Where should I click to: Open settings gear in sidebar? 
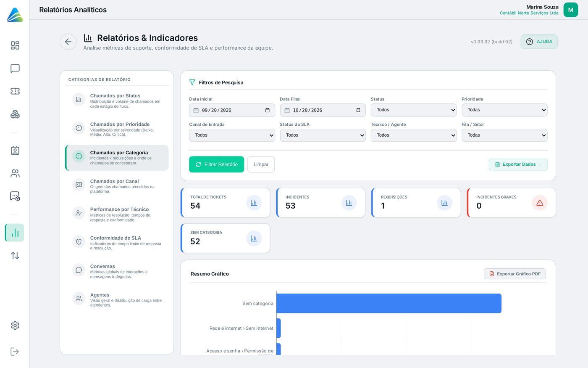tap(15, 326)
